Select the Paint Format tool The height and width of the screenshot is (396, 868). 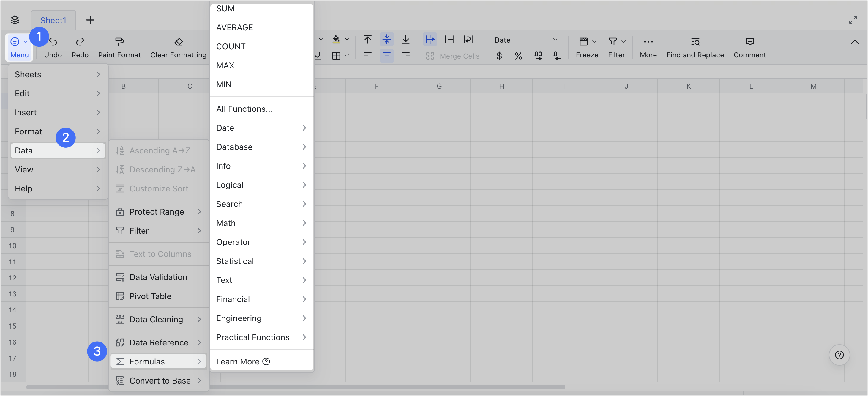(x=119, y=47)
